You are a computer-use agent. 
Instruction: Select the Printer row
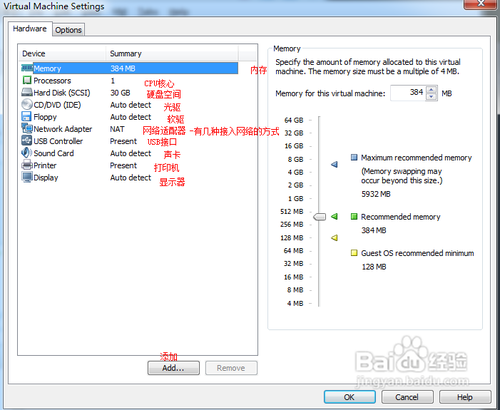130,165
